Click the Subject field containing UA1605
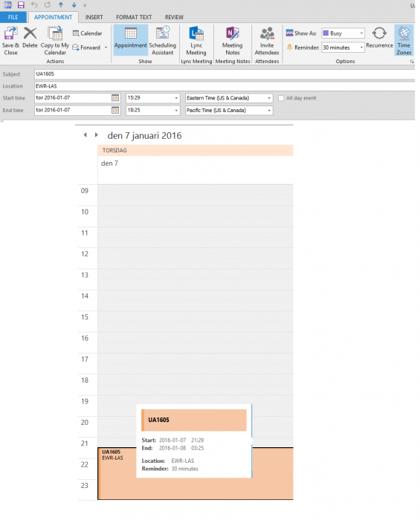This screenshot has height=520, width=420. [x=224, y=74]
